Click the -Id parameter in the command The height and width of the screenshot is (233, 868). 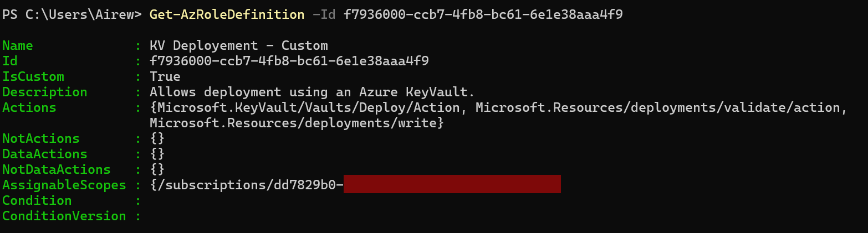(324, 14)
